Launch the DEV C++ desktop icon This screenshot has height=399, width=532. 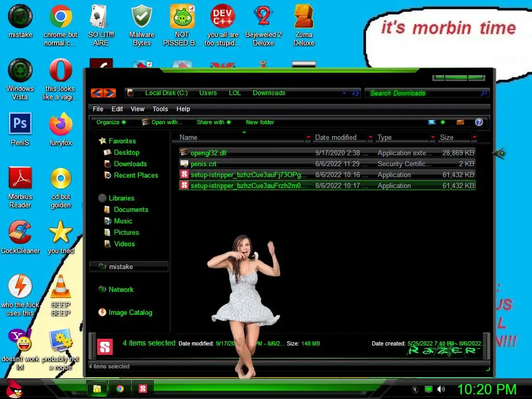[x=222, y=25]
